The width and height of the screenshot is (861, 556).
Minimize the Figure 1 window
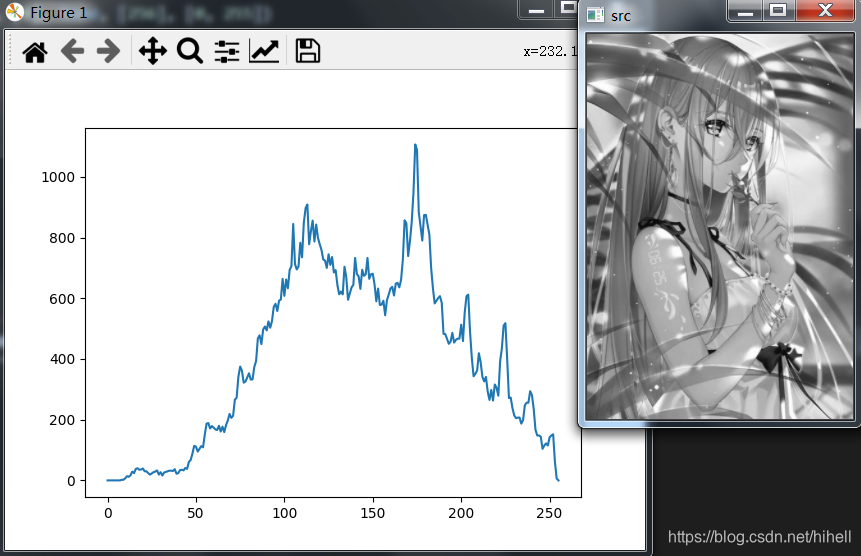536,10
